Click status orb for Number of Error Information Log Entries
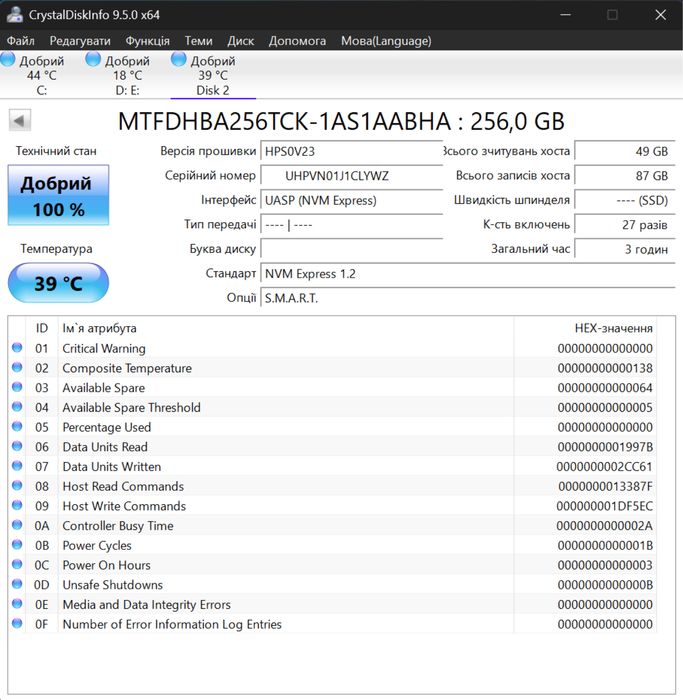683x700 pixels. [x=17, y=623]
